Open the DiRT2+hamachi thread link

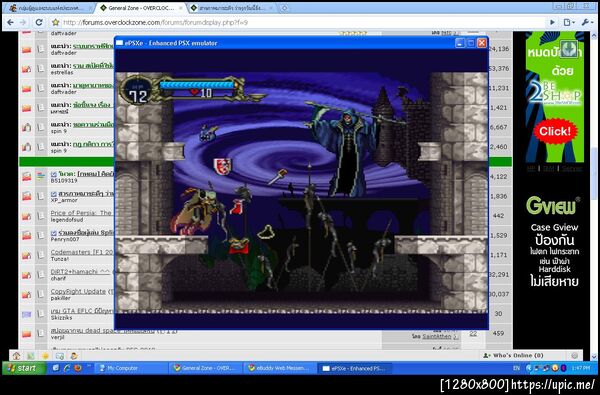click(x=80, y=271)
